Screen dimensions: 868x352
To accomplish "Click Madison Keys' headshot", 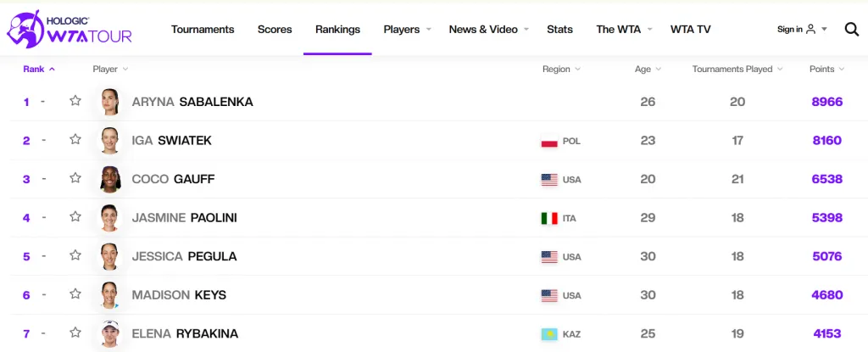I will point(110,295).
